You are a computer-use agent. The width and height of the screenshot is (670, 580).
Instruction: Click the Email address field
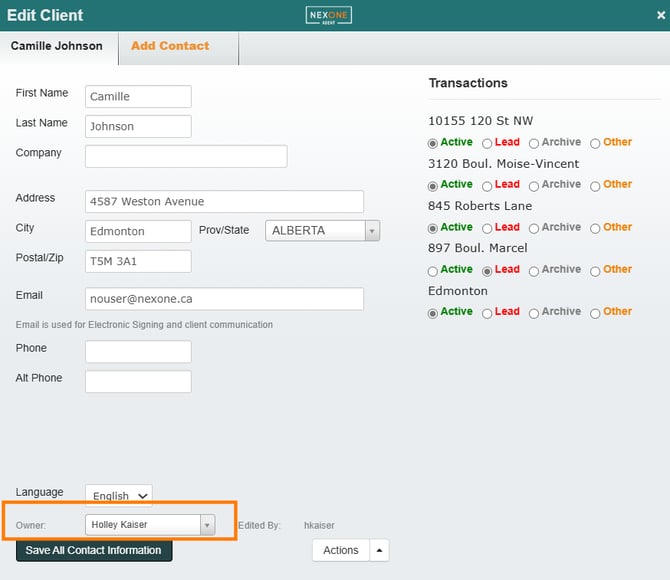click(x=224, y=299)
